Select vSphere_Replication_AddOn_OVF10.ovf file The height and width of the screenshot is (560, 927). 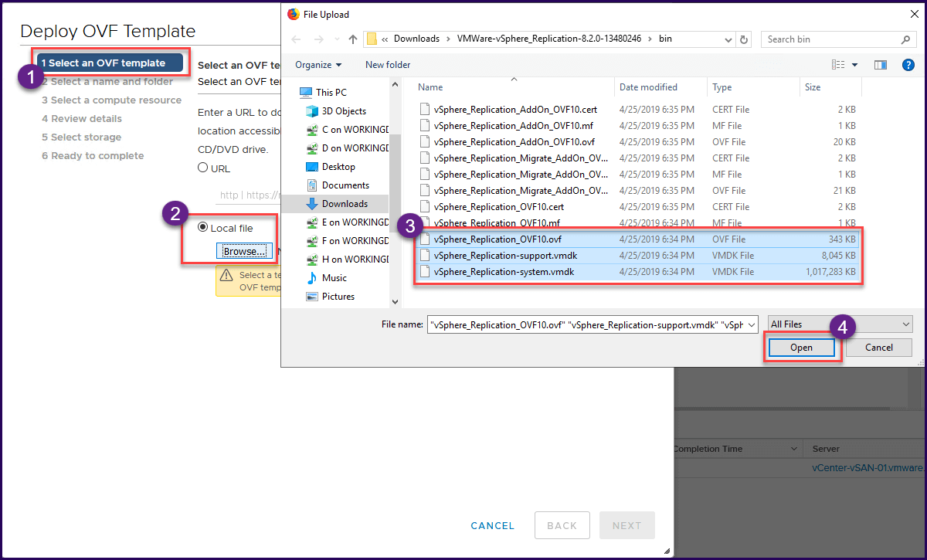pos(637,142)
